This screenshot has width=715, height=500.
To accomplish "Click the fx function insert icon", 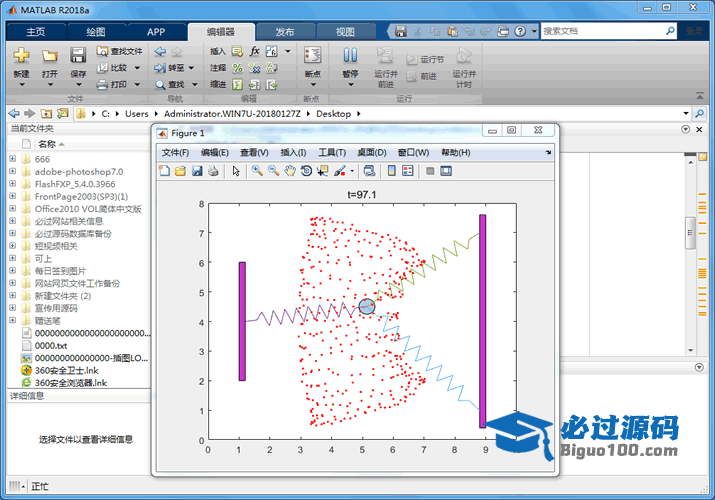I will click(x=254, y=52).
